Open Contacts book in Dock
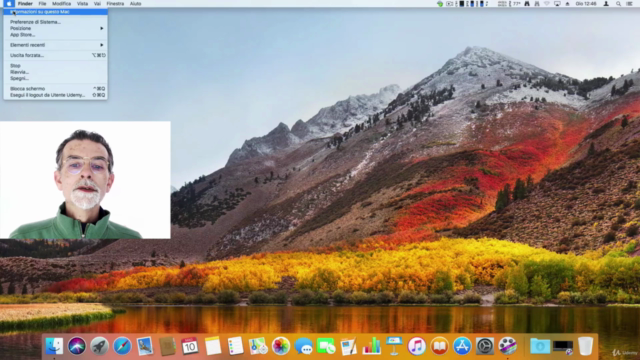640x360 pixels. [167, 346]
